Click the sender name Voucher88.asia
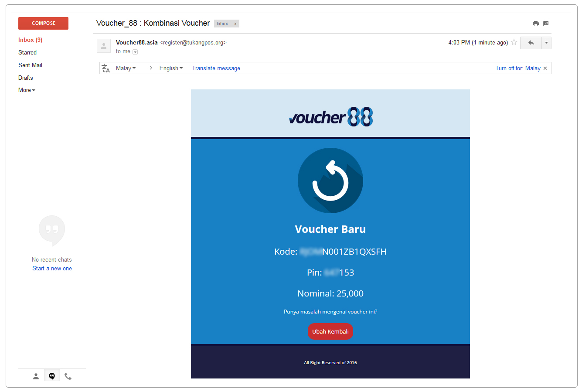Screen dimensions: 582x392 (x=137, y=42)
